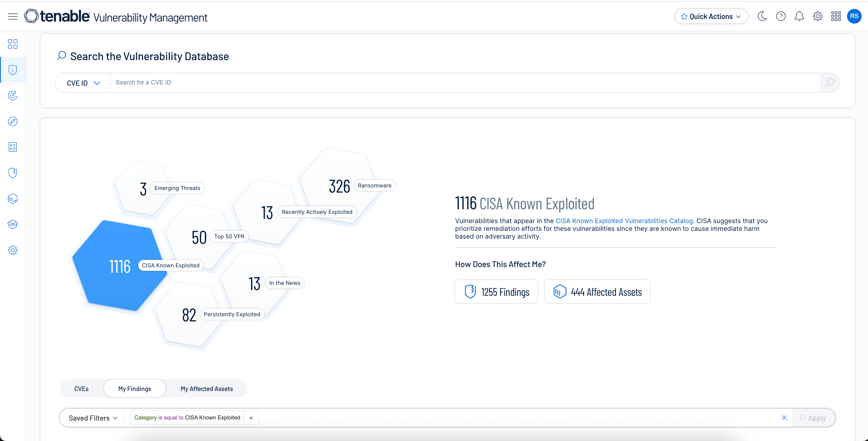Open notifications bell icon
This screenshot has width=868, height=441.
coord(799,16)
